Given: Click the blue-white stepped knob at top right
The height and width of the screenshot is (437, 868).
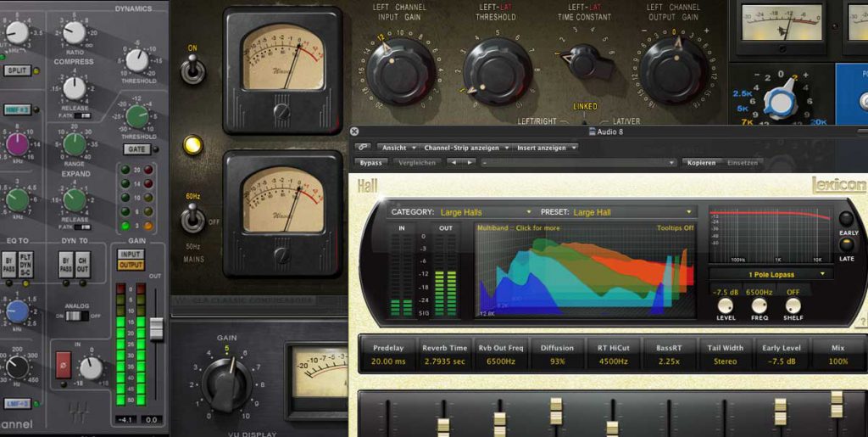Looking at the screenshot, I should click(x=780, y=103).
